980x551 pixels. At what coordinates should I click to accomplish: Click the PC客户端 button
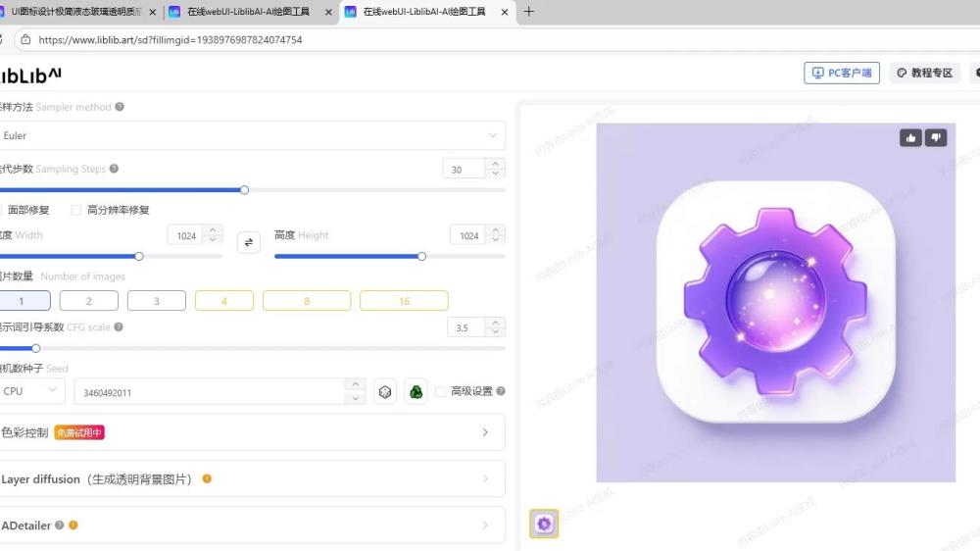[x=841, y=73]
